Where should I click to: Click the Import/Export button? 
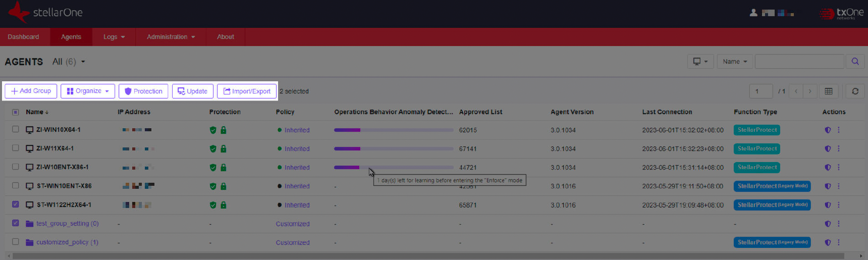click(x=247, y=91)
